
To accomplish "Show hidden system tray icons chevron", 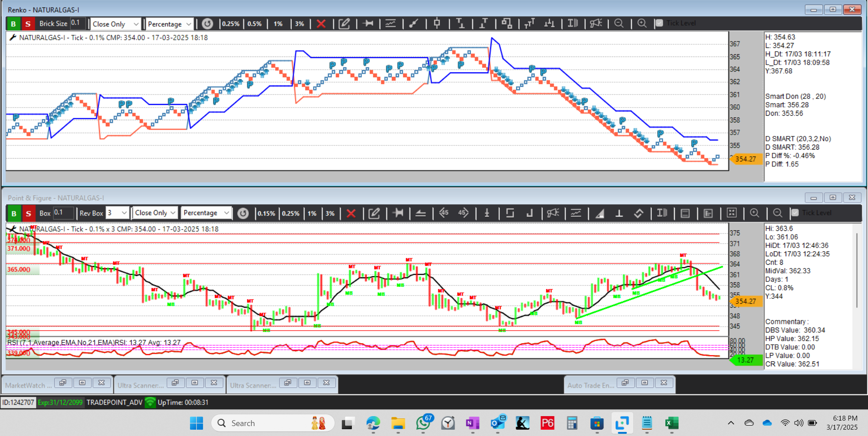I will 731,423.
